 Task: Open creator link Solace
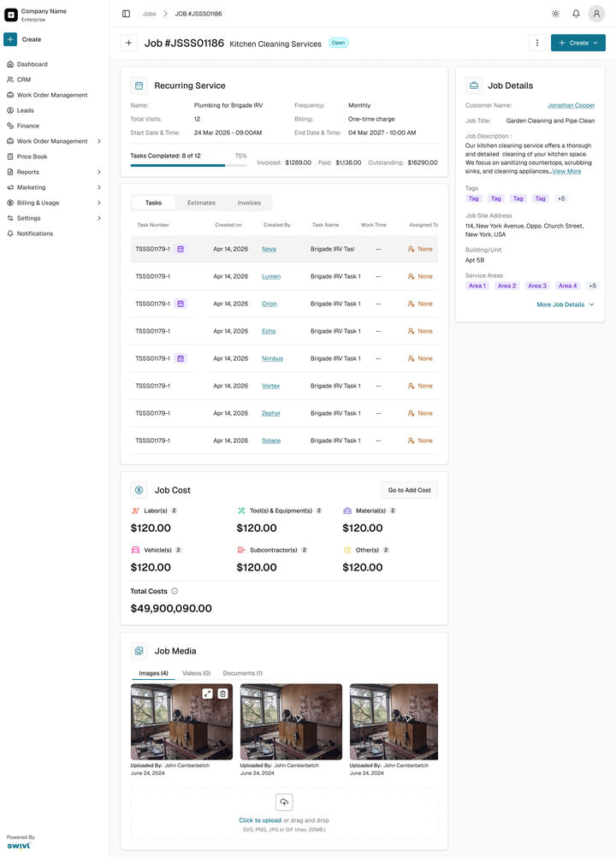(271, 440)
